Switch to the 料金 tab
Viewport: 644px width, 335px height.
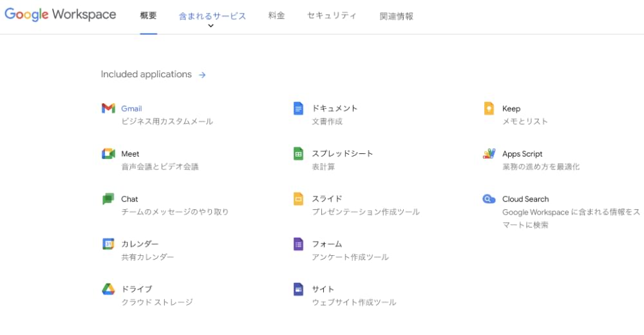tap(276, 15)
